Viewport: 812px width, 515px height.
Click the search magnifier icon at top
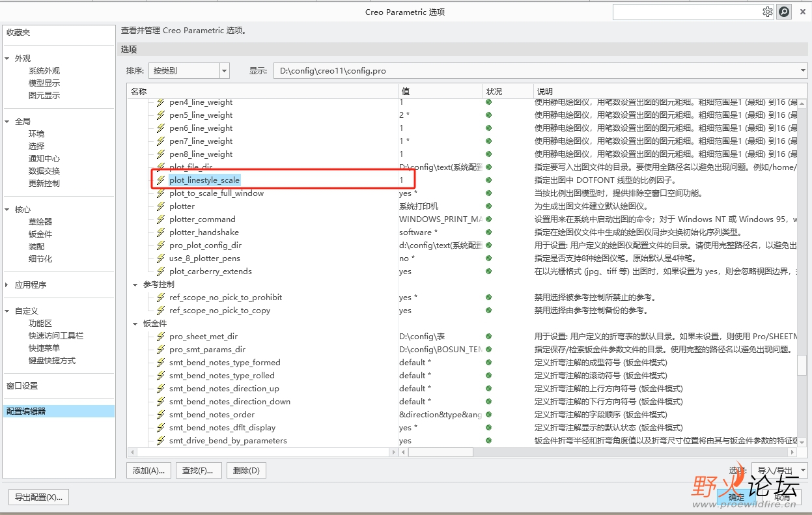[785, 12]
